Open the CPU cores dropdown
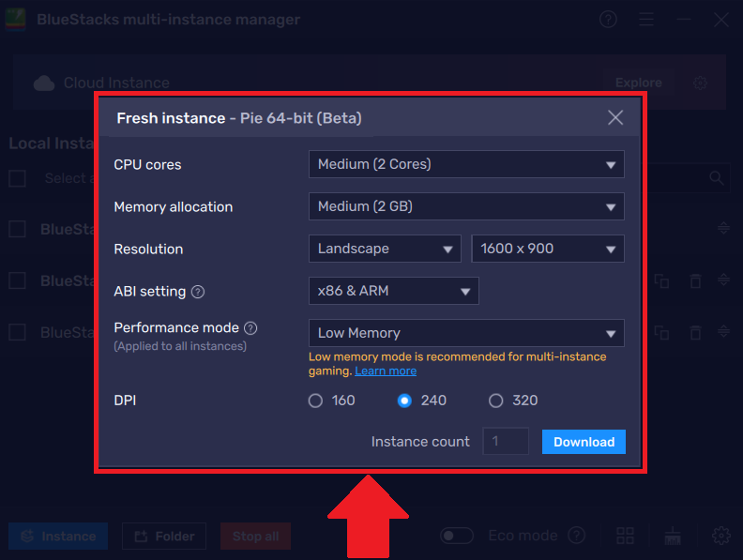Viewport: 743px width, 560px height. (466, 164)
